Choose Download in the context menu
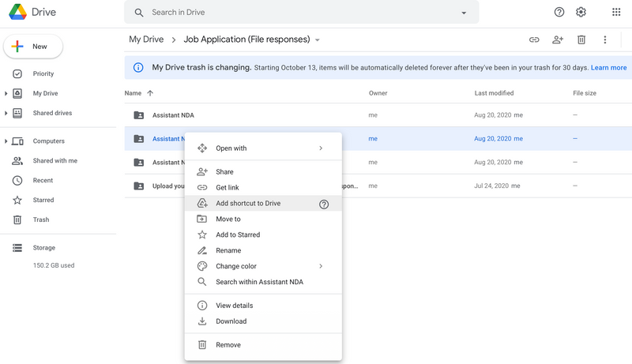The height and width of the screenshot is (364, 632). tap(231, 321)
